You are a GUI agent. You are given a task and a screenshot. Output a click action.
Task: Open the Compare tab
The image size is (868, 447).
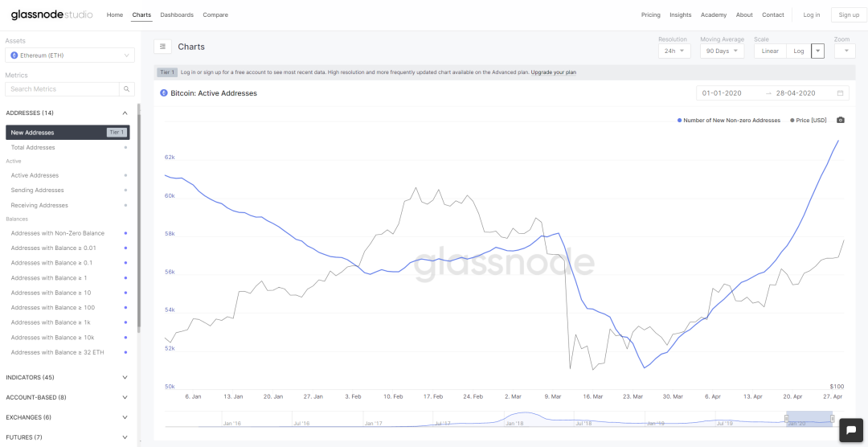coord(215,15)
